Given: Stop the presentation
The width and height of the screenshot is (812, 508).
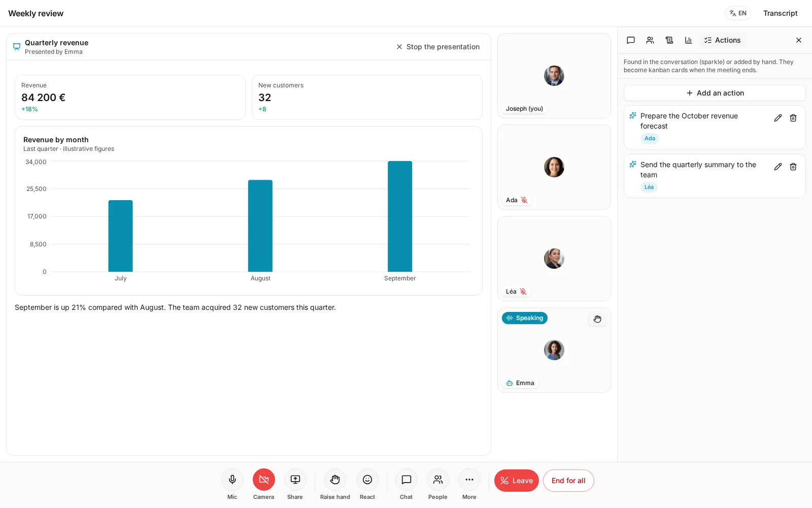Looking at the screenshot, I should point(438,47).
